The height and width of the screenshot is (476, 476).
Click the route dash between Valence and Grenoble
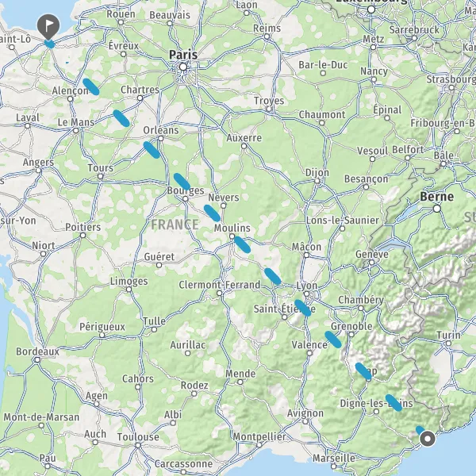[x=333, y=340]
